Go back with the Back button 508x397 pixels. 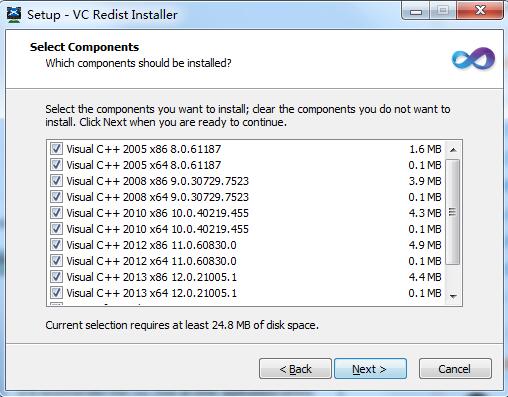[295, 369]
